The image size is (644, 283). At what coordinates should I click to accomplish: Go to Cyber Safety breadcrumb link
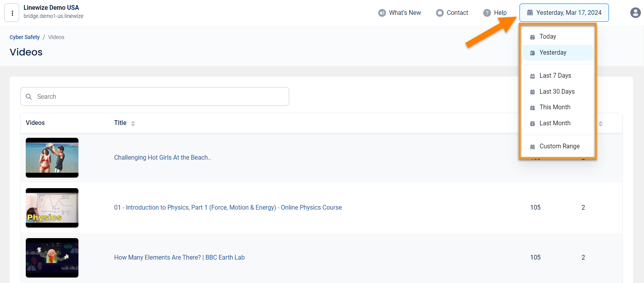coord(25,37)
